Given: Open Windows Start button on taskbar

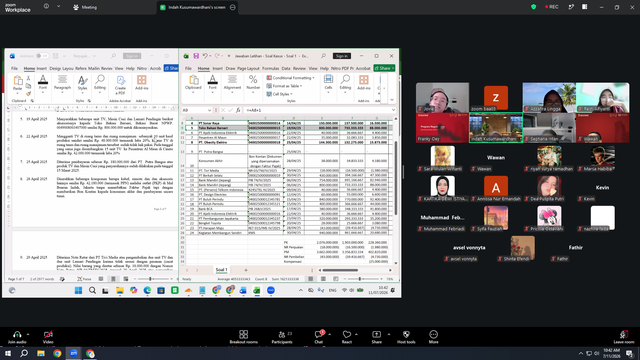Looking at the screenshot, I should (8, 353).
